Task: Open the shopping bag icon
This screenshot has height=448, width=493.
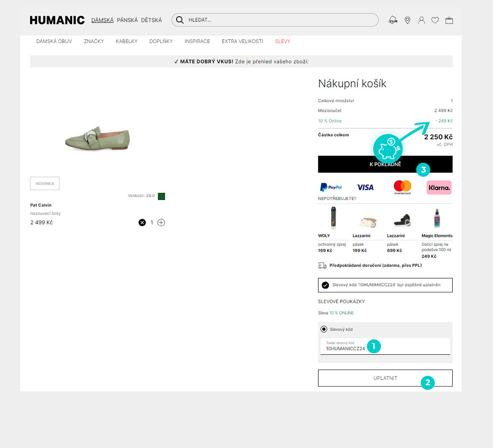Action: [449, 20]
